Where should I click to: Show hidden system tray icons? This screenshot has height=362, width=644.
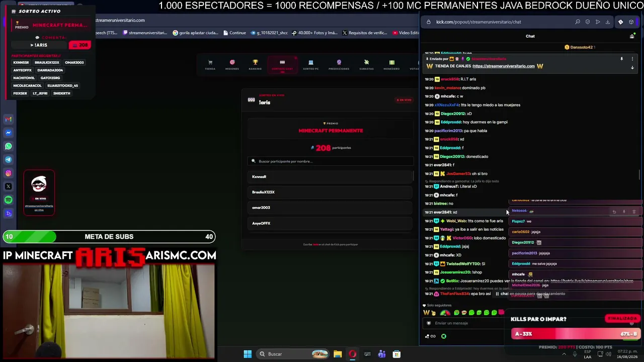[x=563, y=354]
